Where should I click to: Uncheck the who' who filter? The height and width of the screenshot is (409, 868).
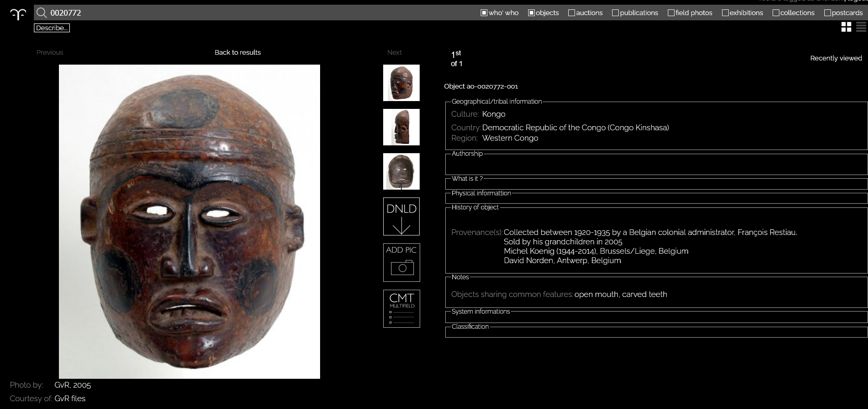click(484, 13)
